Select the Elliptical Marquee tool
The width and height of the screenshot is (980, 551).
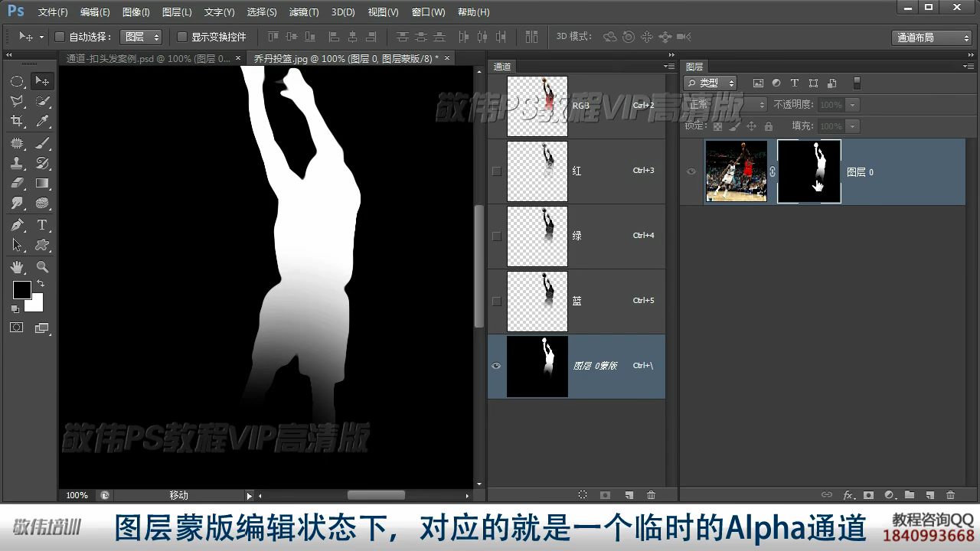click(x=17, y=81)
